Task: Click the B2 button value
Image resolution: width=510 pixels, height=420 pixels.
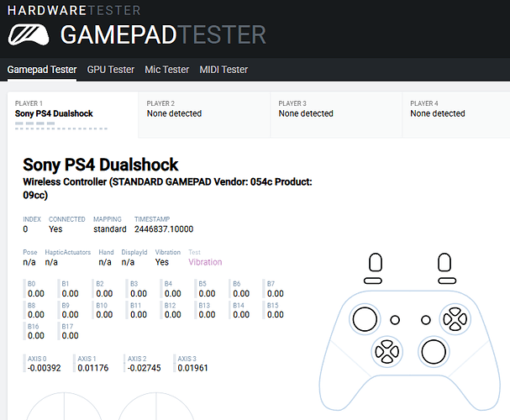Action: pos(104,293)
